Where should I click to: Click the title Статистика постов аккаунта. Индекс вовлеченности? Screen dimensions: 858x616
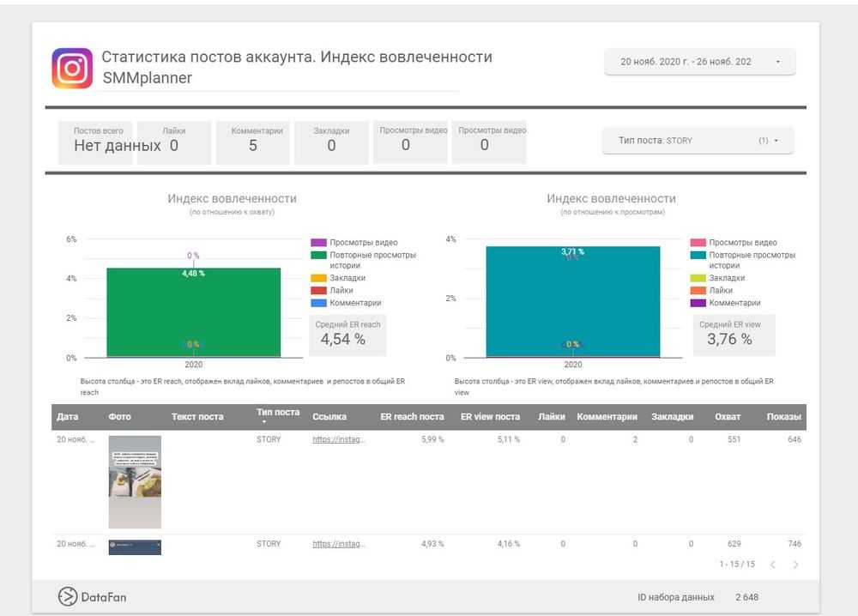297,57
